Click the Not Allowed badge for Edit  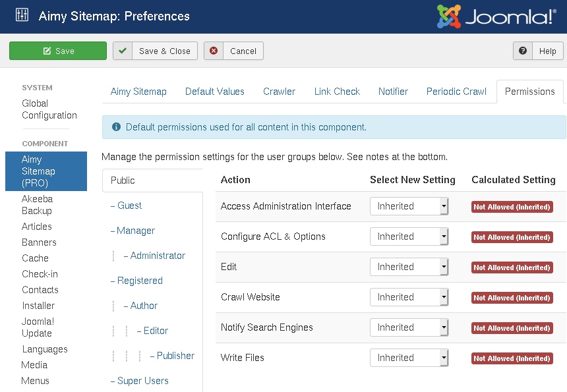click(x=512, y=267)
